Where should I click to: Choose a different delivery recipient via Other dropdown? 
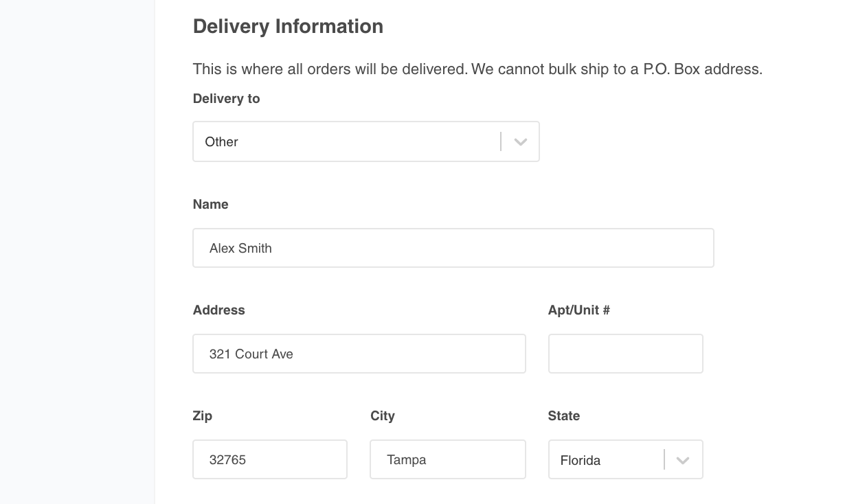pyautogui.click(x=365, y=141)
